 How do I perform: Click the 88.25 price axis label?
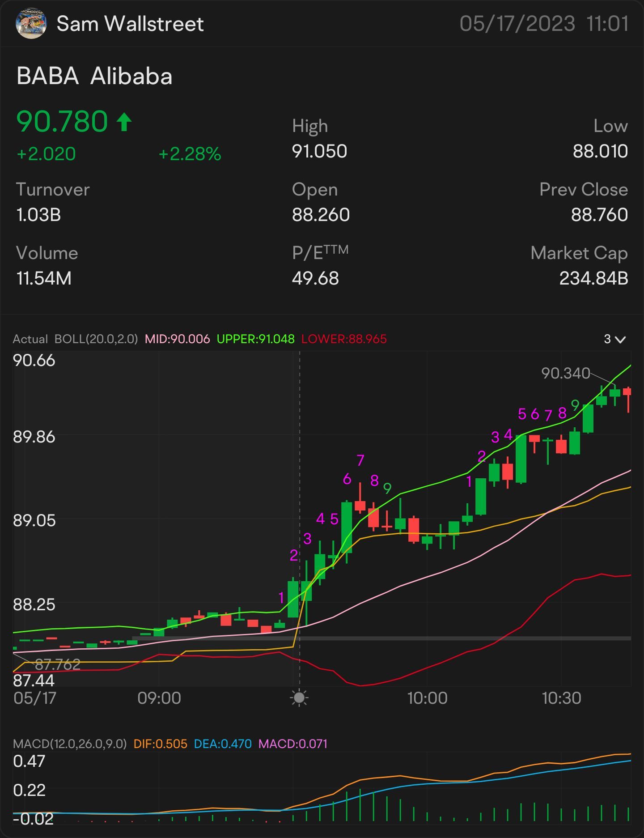pos(34,604)
